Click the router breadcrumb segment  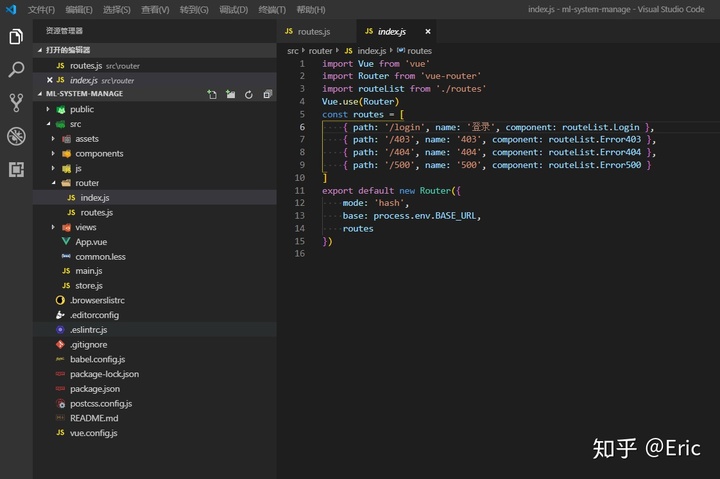coord(320,51)
